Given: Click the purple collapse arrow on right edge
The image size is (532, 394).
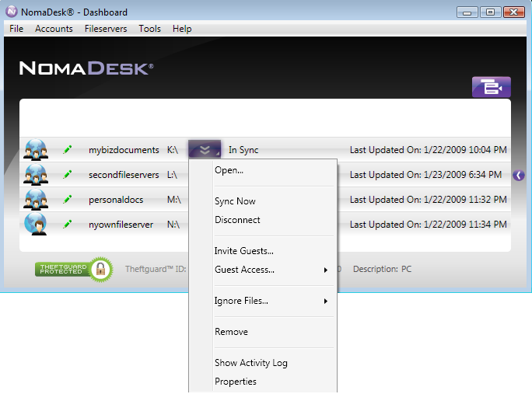Looking at the screenshot, I should click(x=519, y=176).
